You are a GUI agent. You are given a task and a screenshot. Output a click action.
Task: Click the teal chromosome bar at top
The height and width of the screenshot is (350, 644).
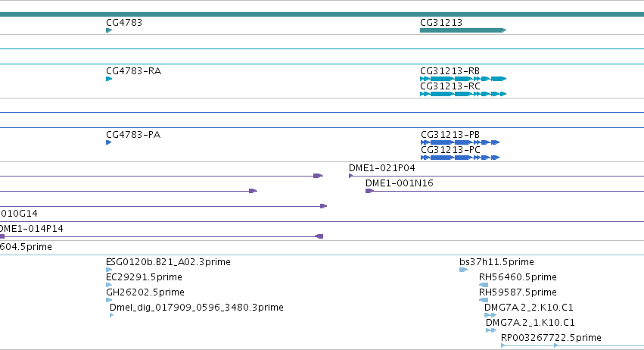click(x=322, y=14)
